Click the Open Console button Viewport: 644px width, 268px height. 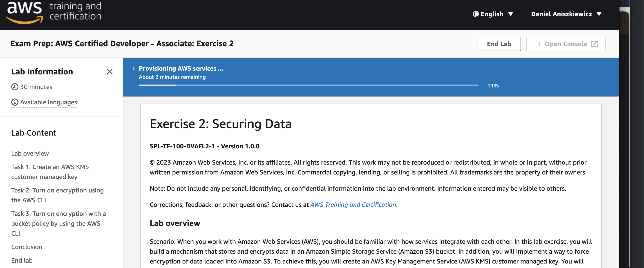pos(566,44)
